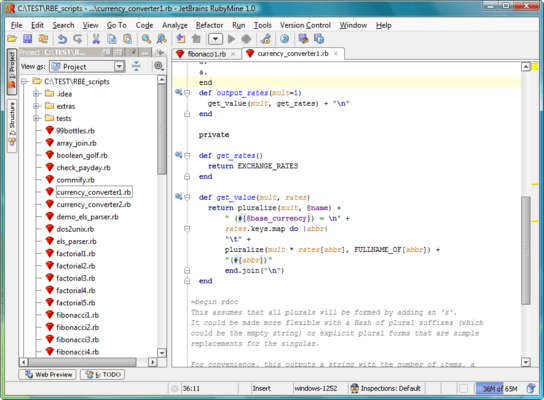Click the Copy toolbar icon
The height and width of the screenshot is (400, 544).
click(x=112, y=39)
